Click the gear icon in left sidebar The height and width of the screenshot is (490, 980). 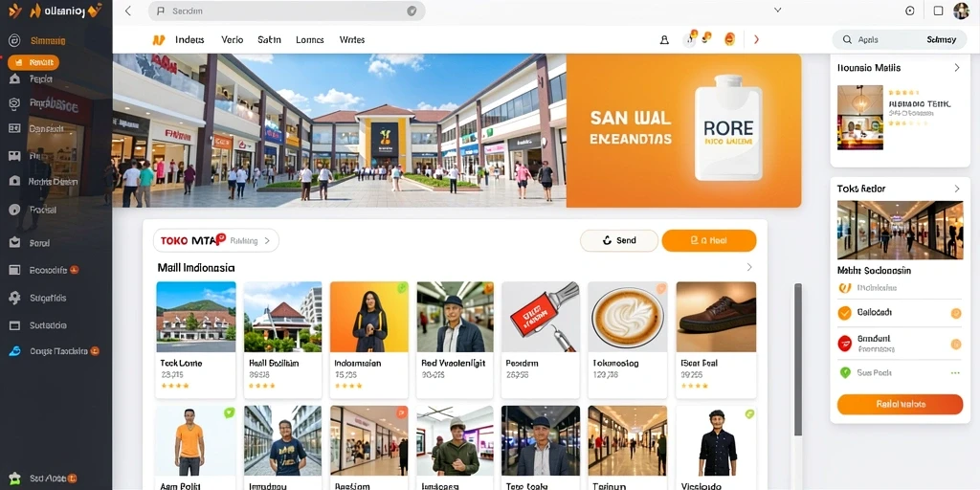14,298
